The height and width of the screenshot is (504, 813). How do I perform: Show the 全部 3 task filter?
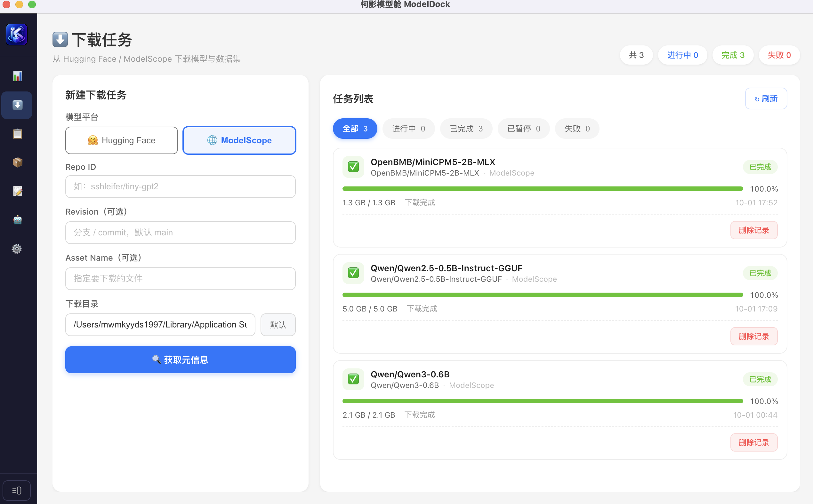(355, 129)
